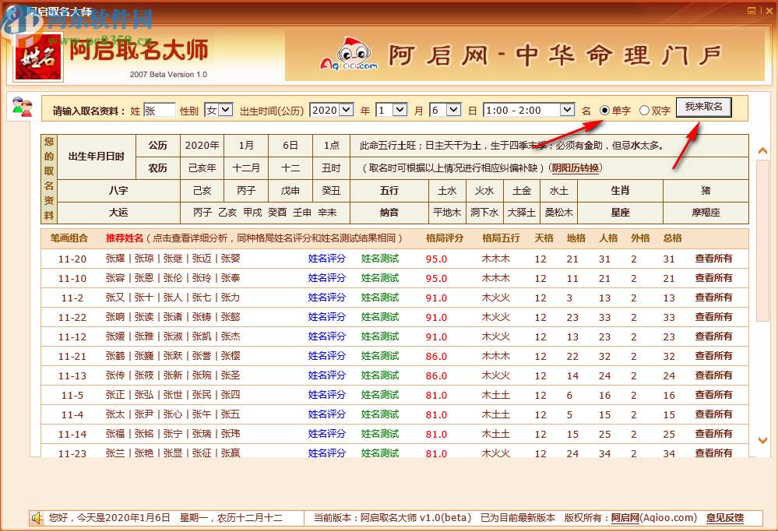778x532 pixels.
Task: Click the 我来取名 button
Action: pyautogui.click(x=704, y=107)
